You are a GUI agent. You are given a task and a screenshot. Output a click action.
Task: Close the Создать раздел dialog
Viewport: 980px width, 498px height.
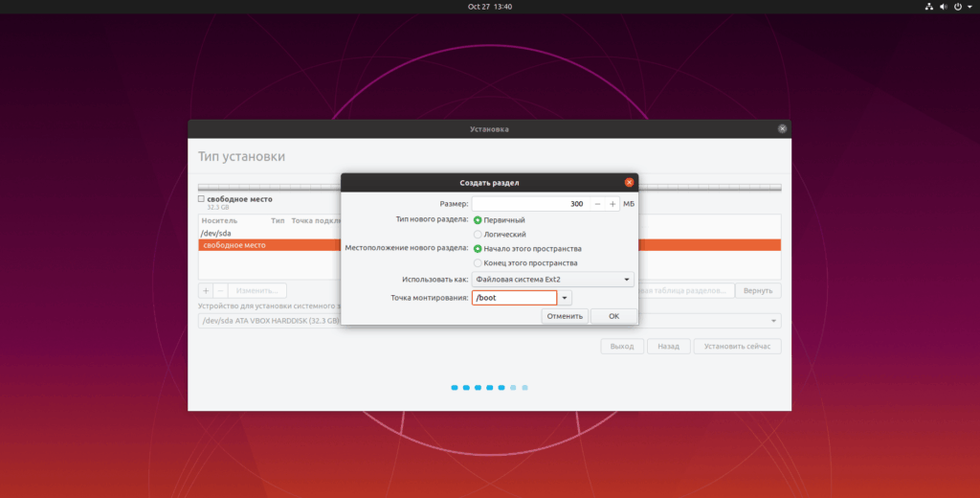coord(629,183)
